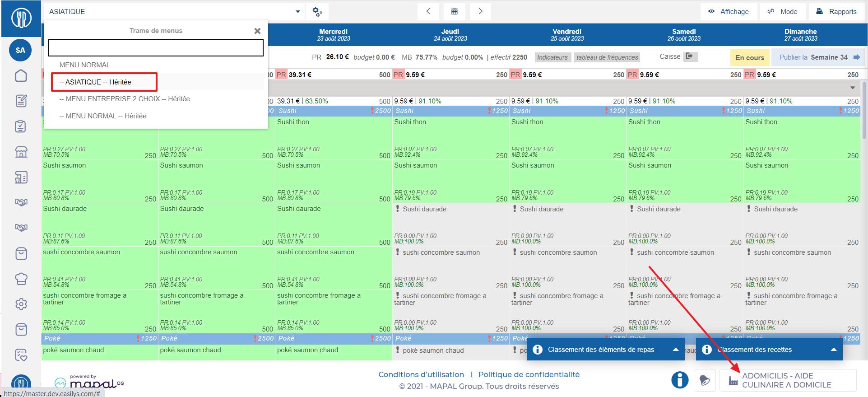Click the second handshake icon in the sidebar

pyautogui.click(x=21, y=227)
